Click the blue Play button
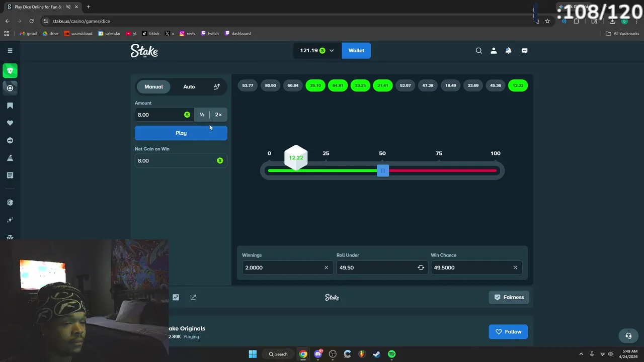 pos(181,133)
